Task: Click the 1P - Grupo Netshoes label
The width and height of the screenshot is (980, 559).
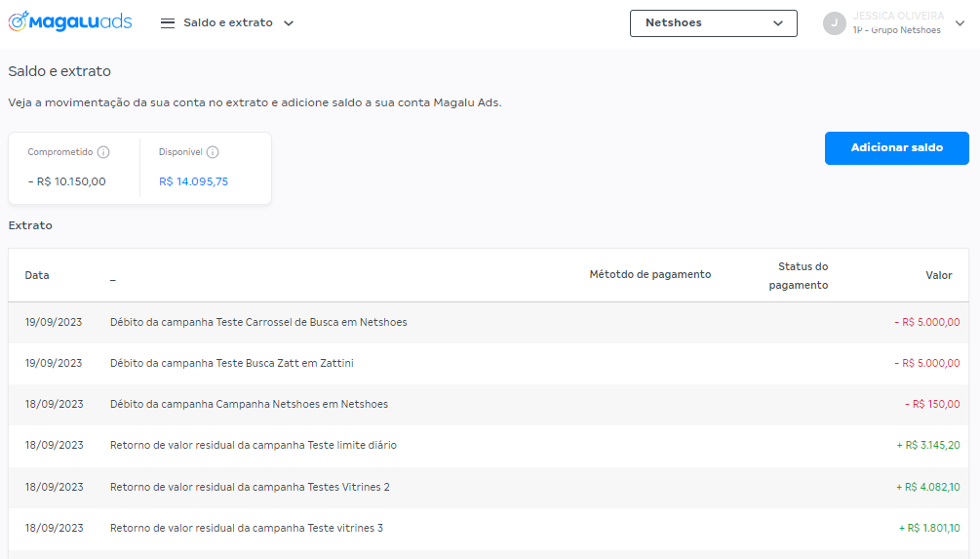Action: click(x=896, y=30)
